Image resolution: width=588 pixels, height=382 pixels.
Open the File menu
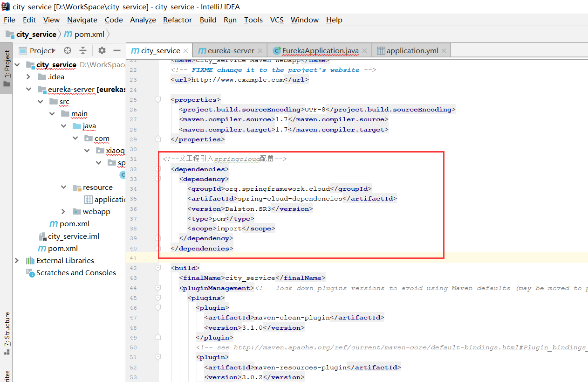[9, 20]
